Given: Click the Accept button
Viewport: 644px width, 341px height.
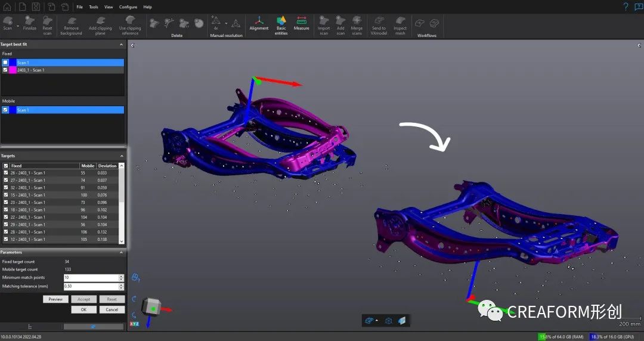Looking at the screenshot, I should 84,299.
